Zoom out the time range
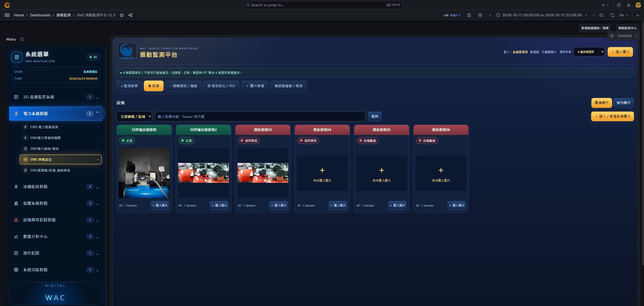The height and width of the screenshot is (306, 644). [601, 15]
